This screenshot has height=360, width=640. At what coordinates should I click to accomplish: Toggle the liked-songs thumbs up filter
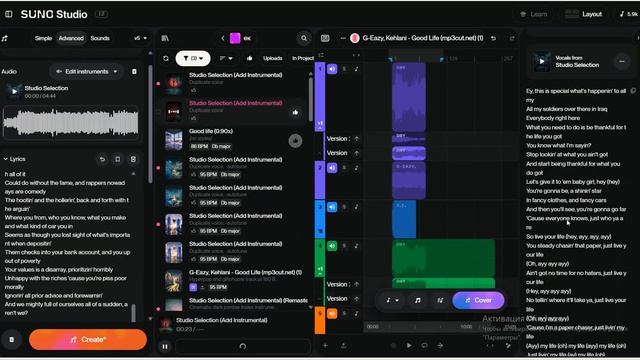coord(249,58)
